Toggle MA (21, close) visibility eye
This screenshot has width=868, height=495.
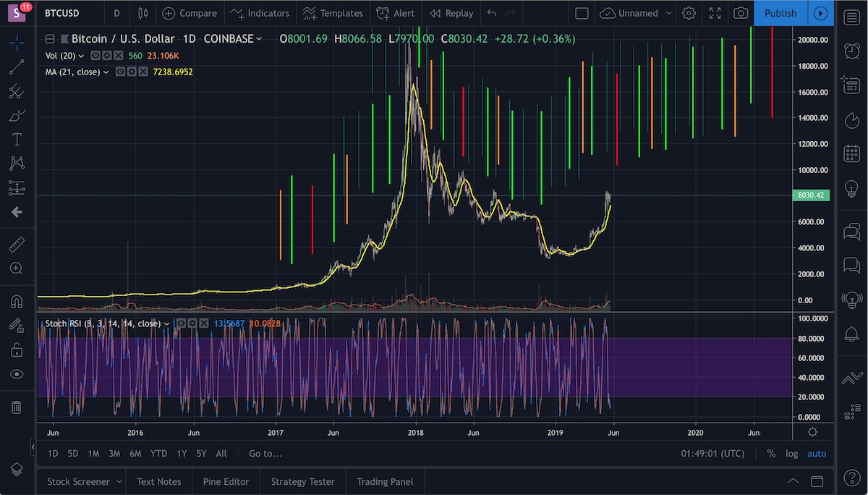coord(121,72)
